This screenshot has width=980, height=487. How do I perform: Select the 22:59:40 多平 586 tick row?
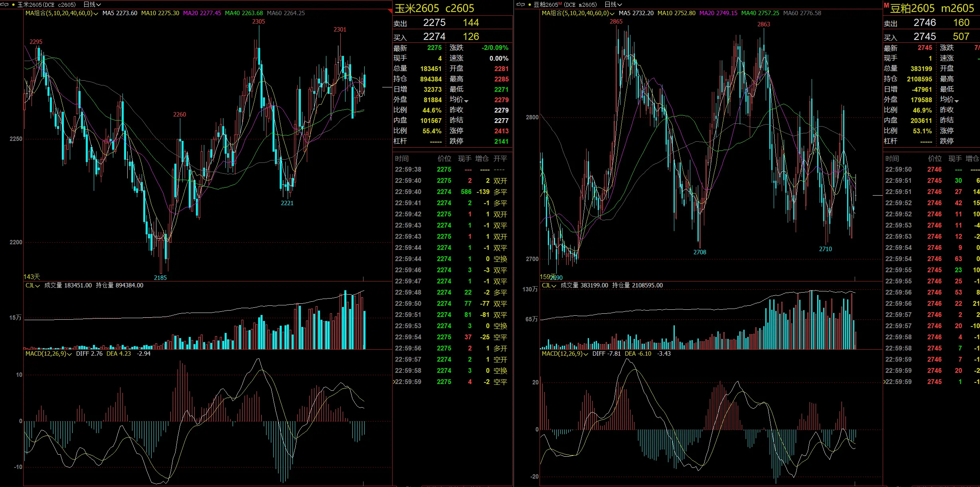click(x=451, y=192)
